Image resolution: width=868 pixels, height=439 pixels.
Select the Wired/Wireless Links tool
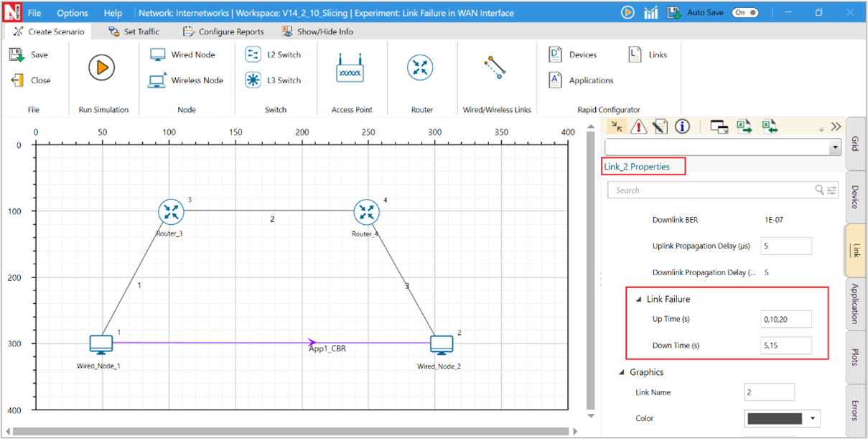(495, 68)
